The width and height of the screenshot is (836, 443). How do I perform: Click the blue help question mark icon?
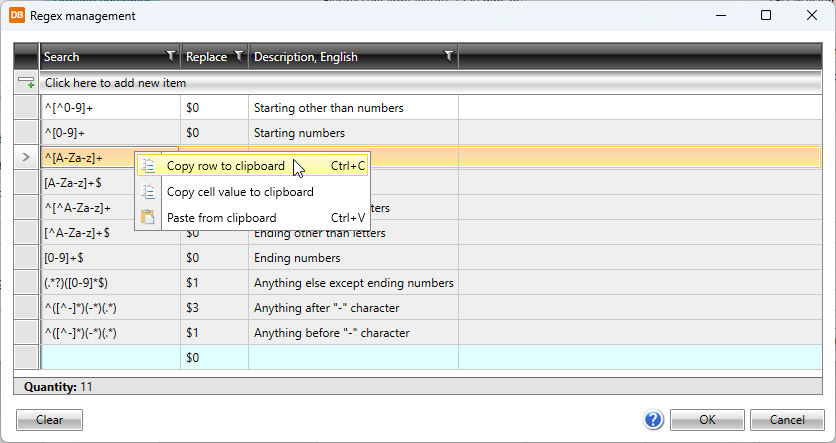654,420
